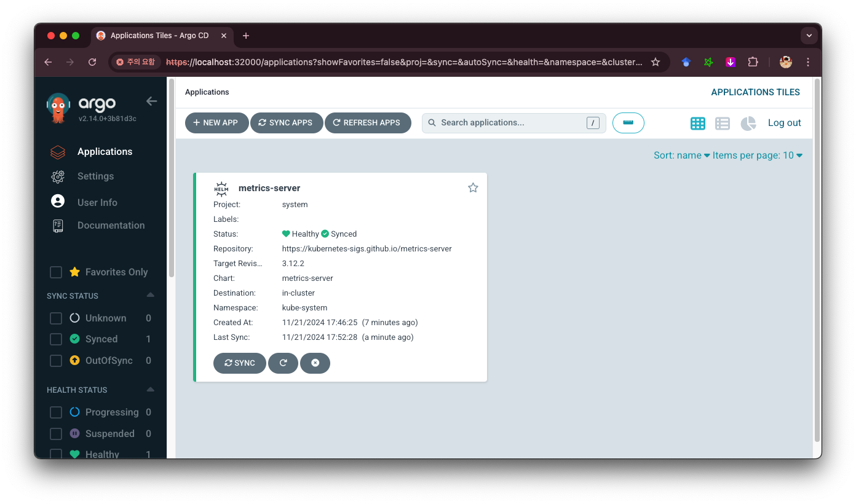Open Settings in the sidebar

[x=95, y=176]
